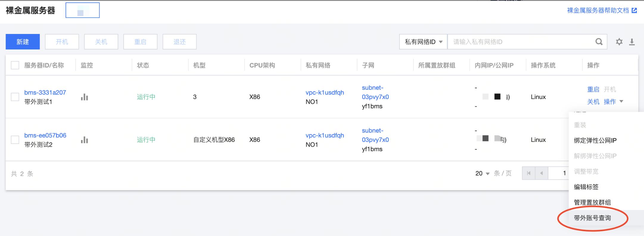This screenshot has width=644, height=236.
Task: Check the box for 带外测试1 server
Action: (x=15, y=97)
